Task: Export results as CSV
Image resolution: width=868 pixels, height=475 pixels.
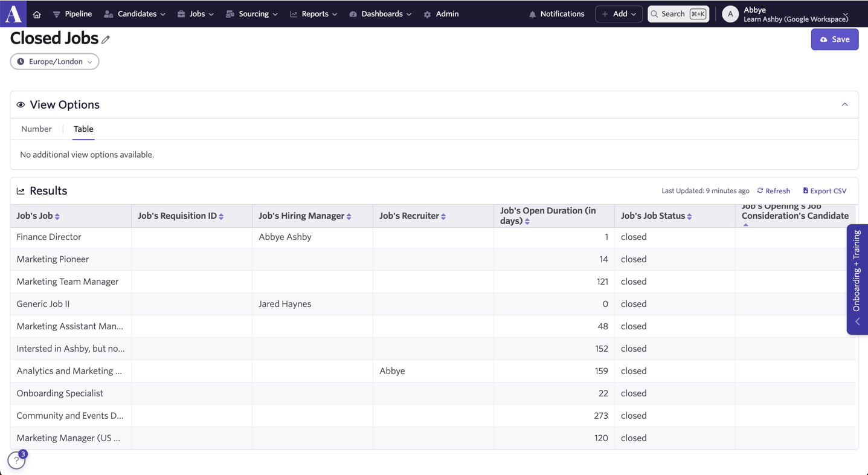Action: [825, 191]
